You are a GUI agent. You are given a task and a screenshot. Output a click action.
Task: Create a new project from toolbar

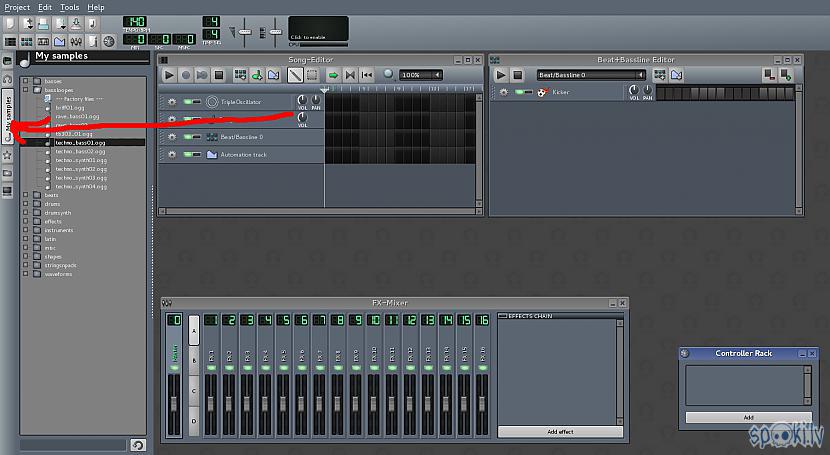[x=10, y=24]
